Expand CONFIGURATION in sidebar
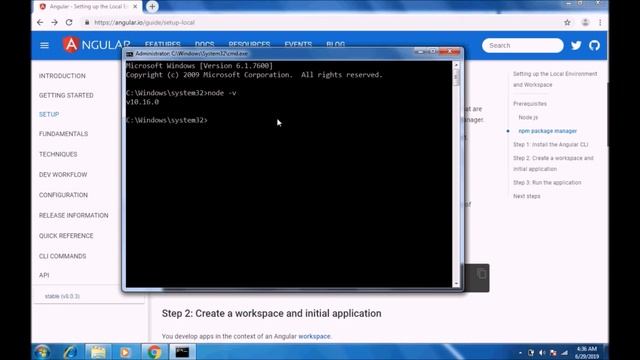 click(63, 195)
